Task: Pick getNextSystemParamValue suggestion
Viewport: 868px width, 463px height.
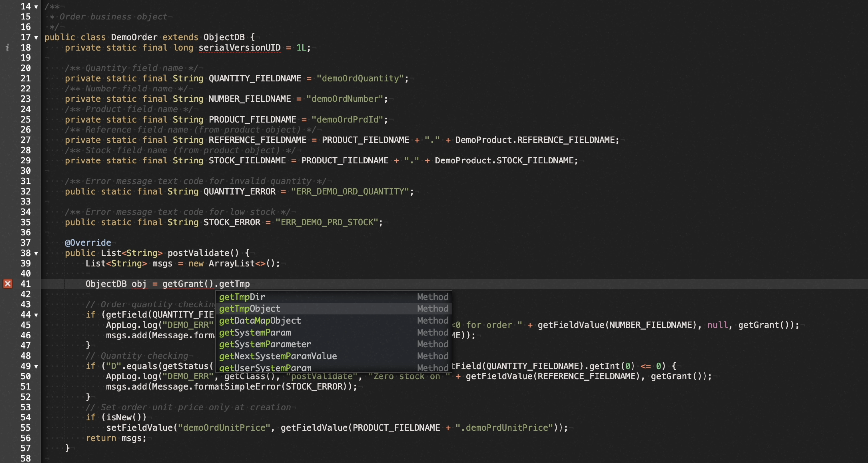Action: (x=278, y=356)
